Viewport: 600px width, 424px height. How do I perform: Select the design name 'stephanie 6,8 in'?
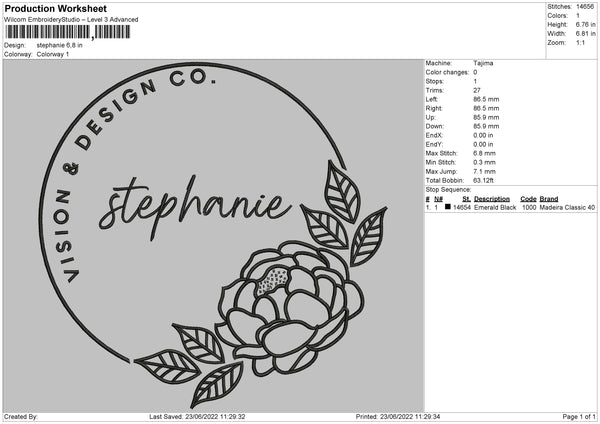60,45
